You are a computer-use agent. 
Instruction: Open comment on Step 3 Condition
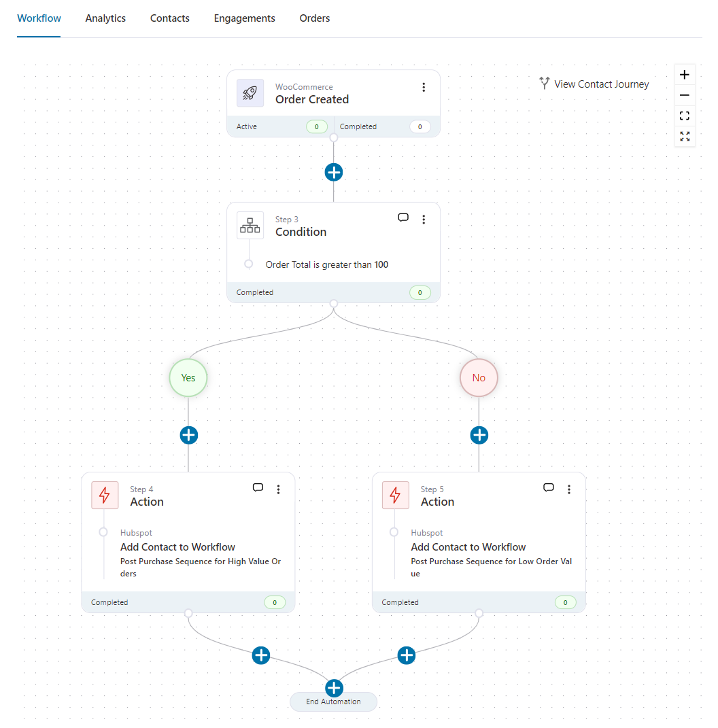click(403, 218)
